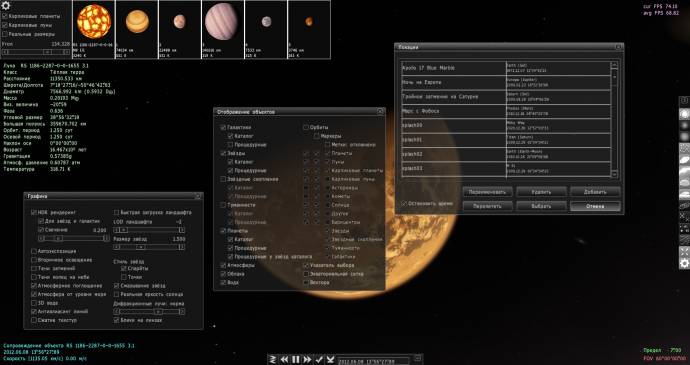Toggle Блики на линзах checkbox
Screen dimensions: 690x365
(x=117, y=320)
